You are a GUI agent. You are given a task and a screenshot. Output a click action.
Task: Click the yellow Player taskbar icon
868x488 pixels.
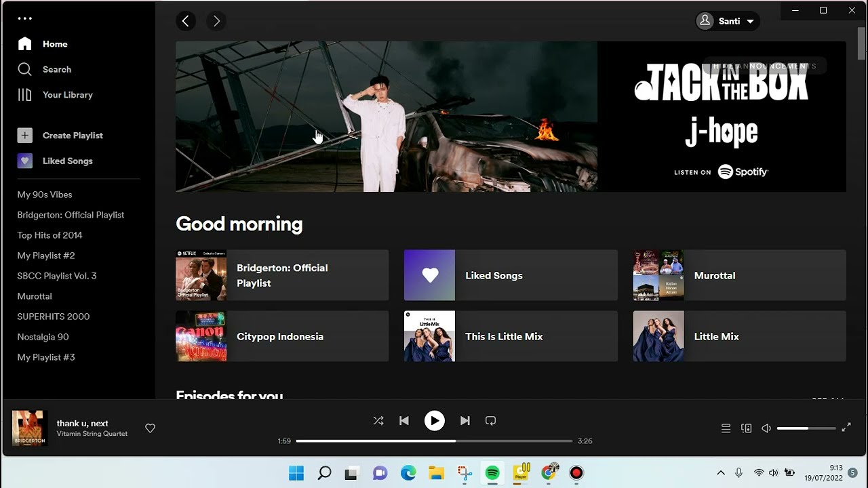point(521,472)
